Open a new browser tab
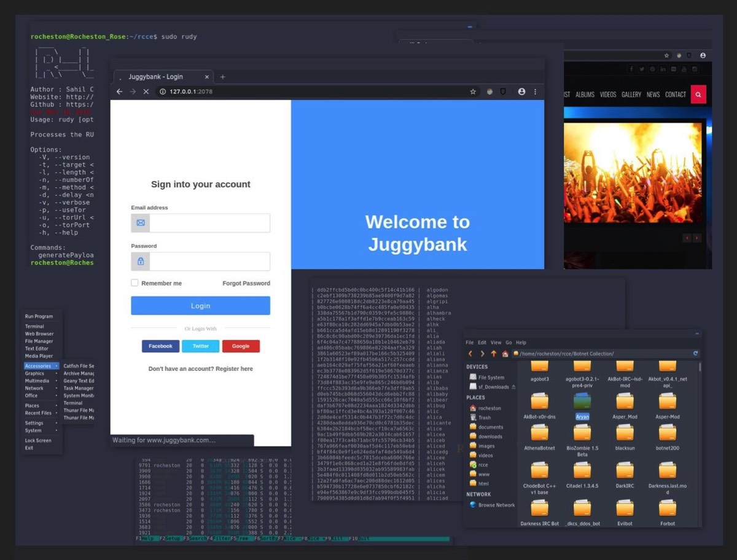Screen dimensions: 737x560 pyautogui.click(x=222, y=77)
